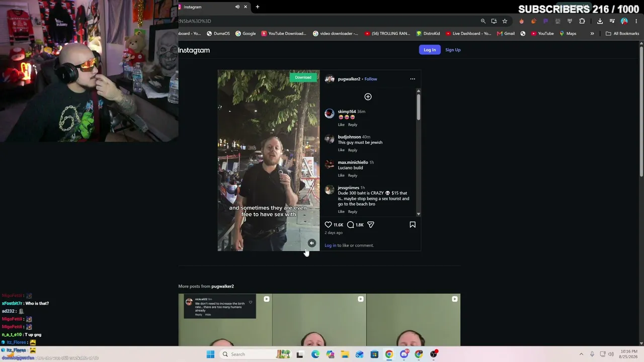Open the Windows Start menu

210,354
